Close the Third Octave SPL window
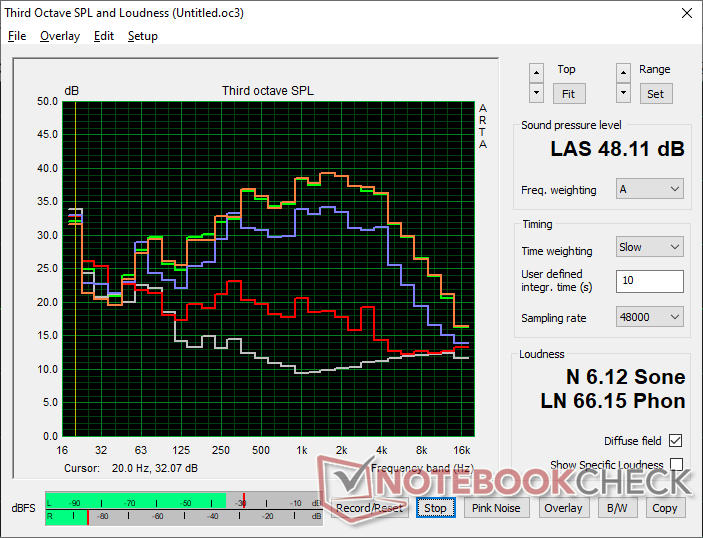The height and width of the screenshot is (538, 703). (x=685, y=14)
